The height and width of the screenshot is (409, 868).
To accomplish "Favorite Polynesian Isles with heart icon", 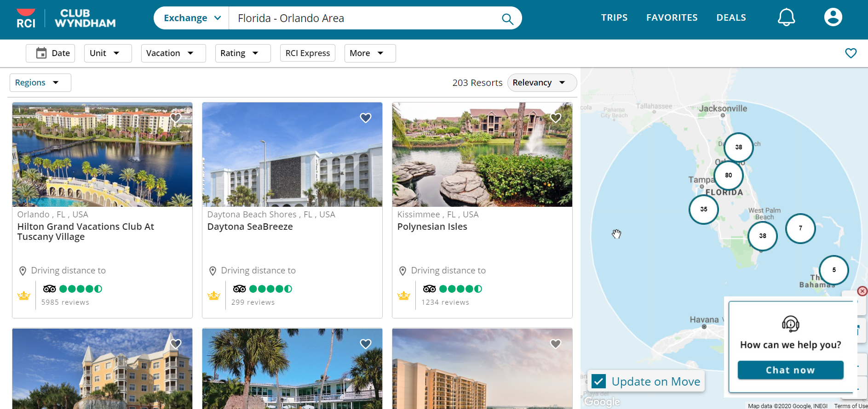I will coord(556,118).
